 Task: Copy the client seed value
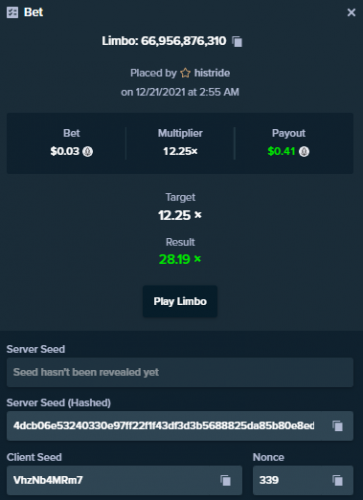(225, 480)
